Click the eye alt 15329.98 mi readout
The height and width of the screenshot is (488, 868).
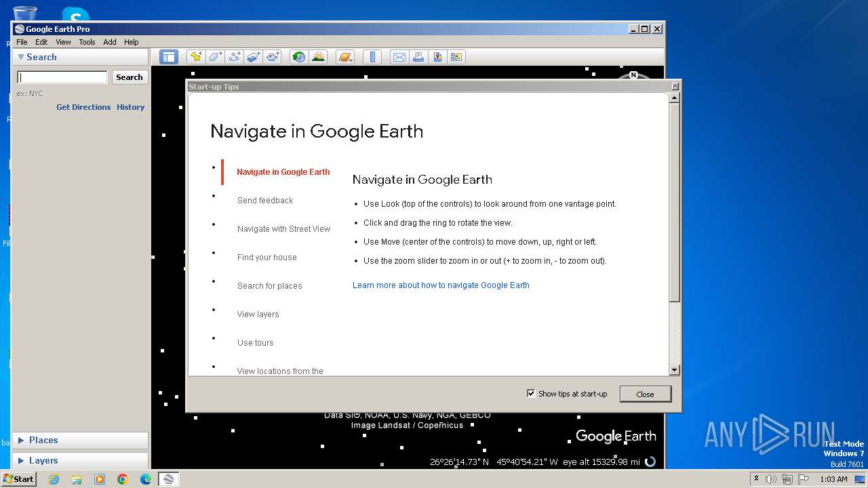[x=601, y=462]
